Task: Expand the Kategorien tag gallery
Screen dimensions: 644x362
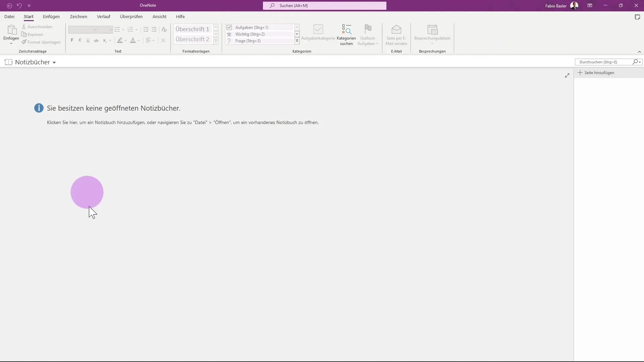Action: [297, 41]
